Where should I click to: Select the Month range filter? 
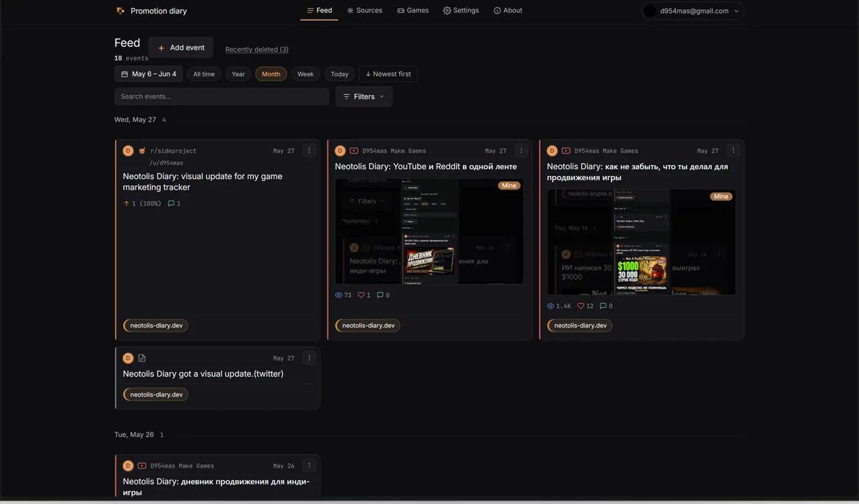pyautogui.click(x=271, y=74)
